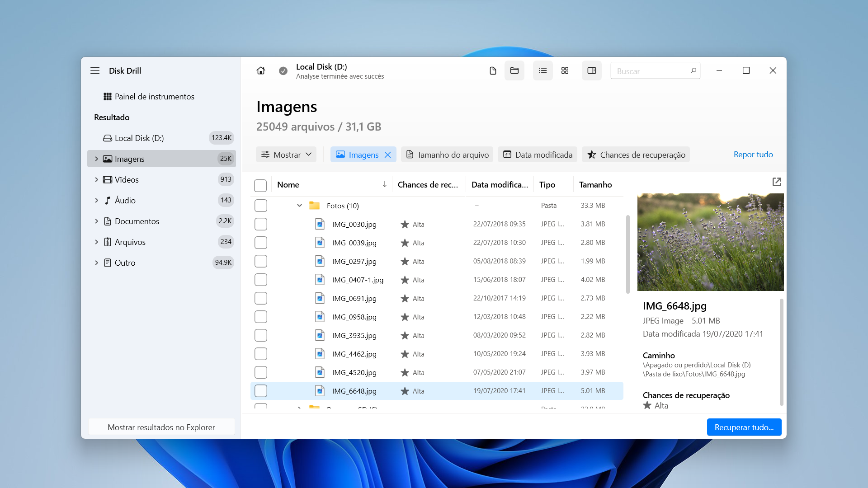Screen dimensions: 868x488
Task: Sort by the Tipo column header
Action: (547, 184)
